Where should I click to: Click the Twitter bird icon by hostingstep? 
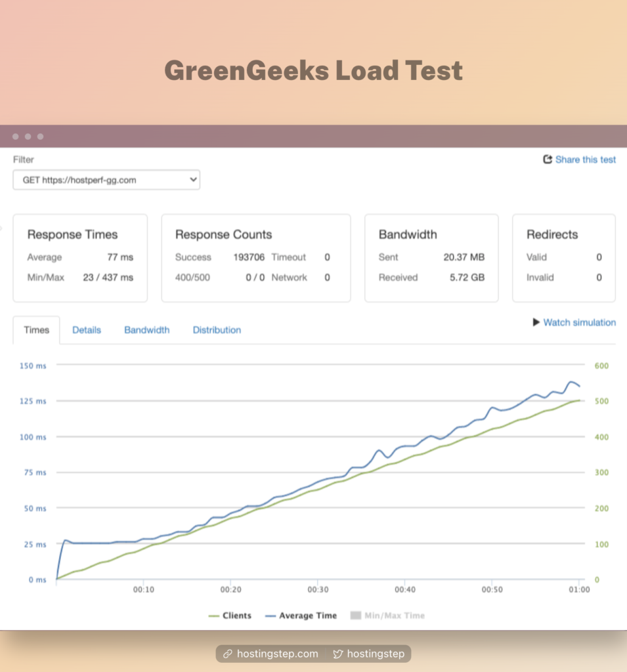338,654
